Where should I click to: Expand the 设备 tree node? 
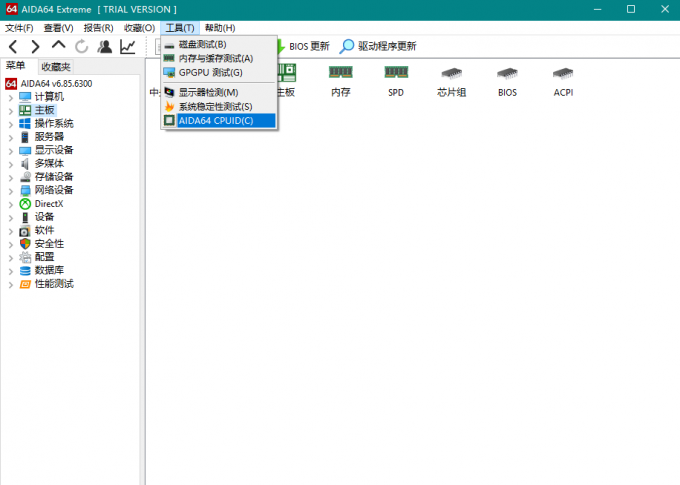point(11,218)
